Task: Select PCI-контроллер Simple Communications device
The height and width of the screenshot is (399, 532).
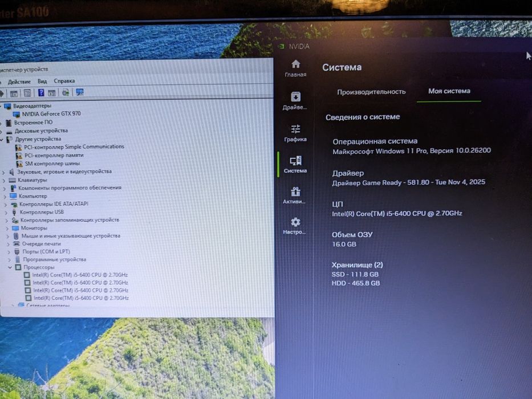Action: click(74, 147)
